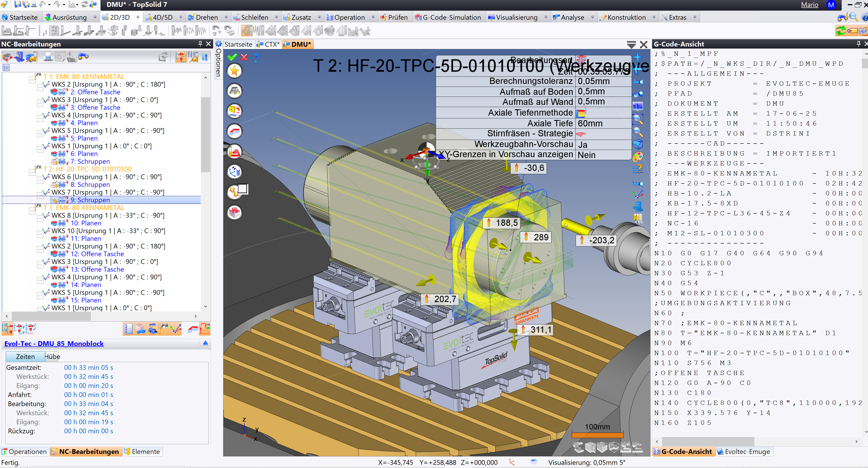Toggle the coordinate system axes display button

tap(176, 329)
